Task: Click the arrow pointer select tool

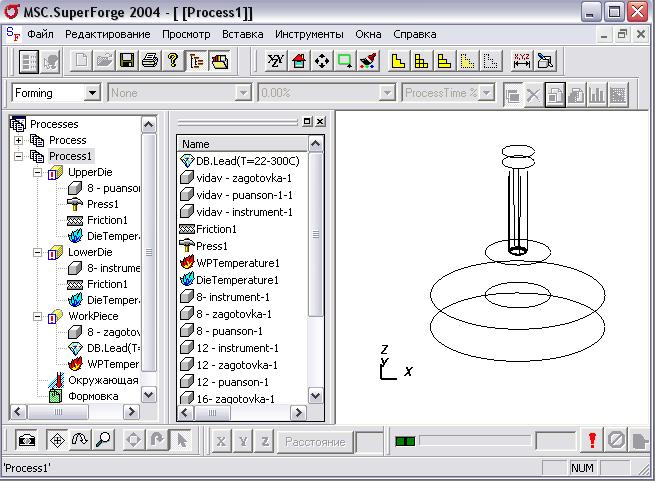Action: coord(182,440)
